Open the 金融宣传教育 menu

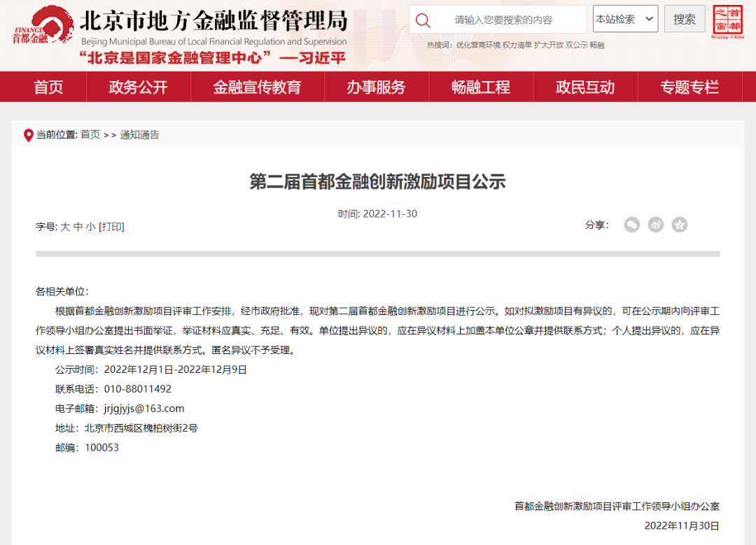click(257, 87)
